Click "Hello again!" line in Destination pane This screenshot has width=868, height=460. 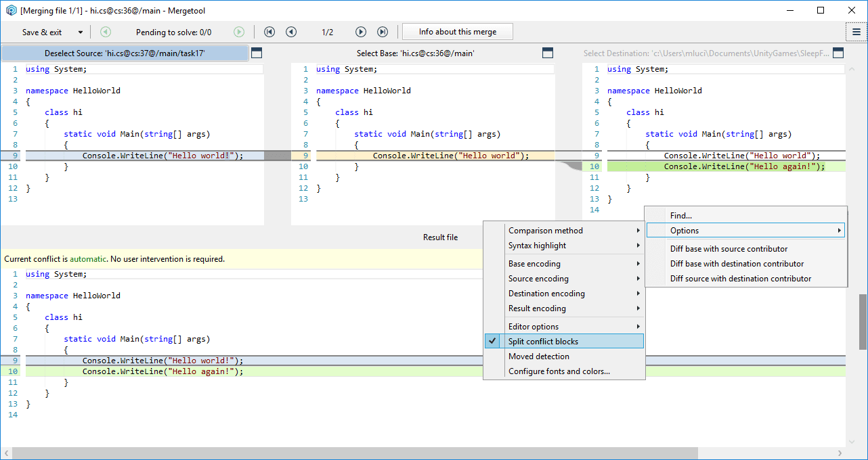click(x=726, y=166)
